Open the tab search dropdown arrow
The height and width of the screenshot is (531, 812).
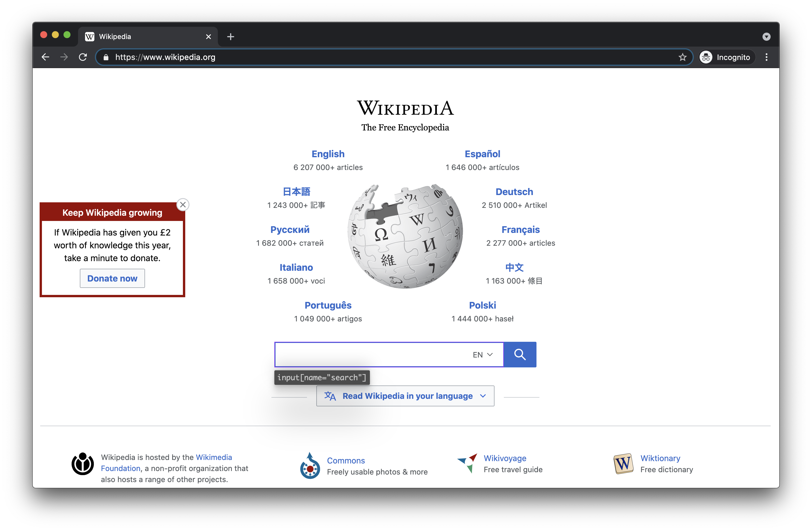click(x=766, y=36)
